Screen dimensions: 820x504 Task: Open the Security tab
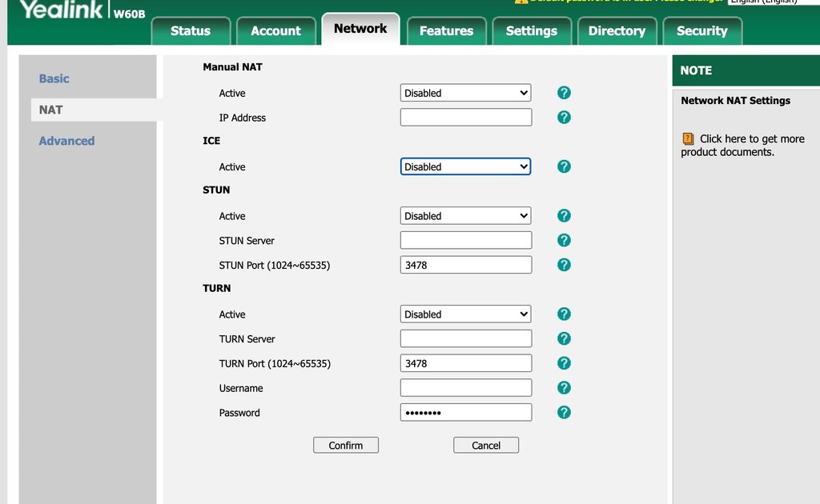tap(701, 31)
